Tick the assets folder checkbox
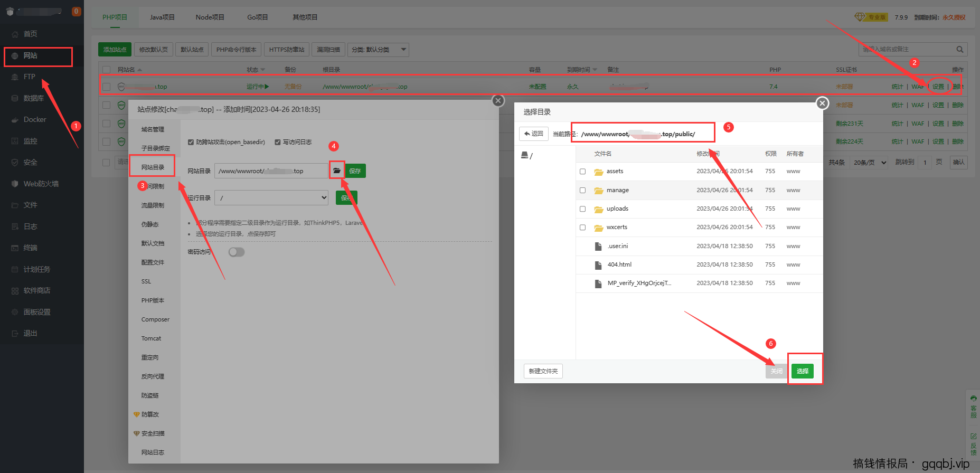Image resolution: width=980 pixels, height=473 pixels. (583, 172)
